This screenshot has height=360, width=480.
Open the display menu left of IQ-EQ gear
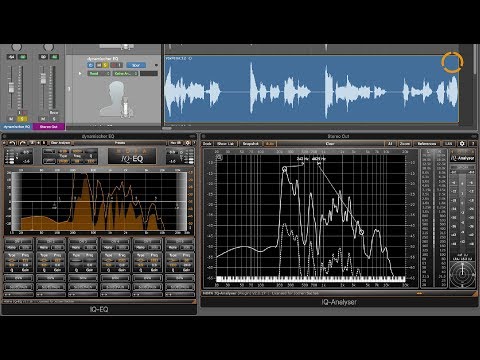175,143
